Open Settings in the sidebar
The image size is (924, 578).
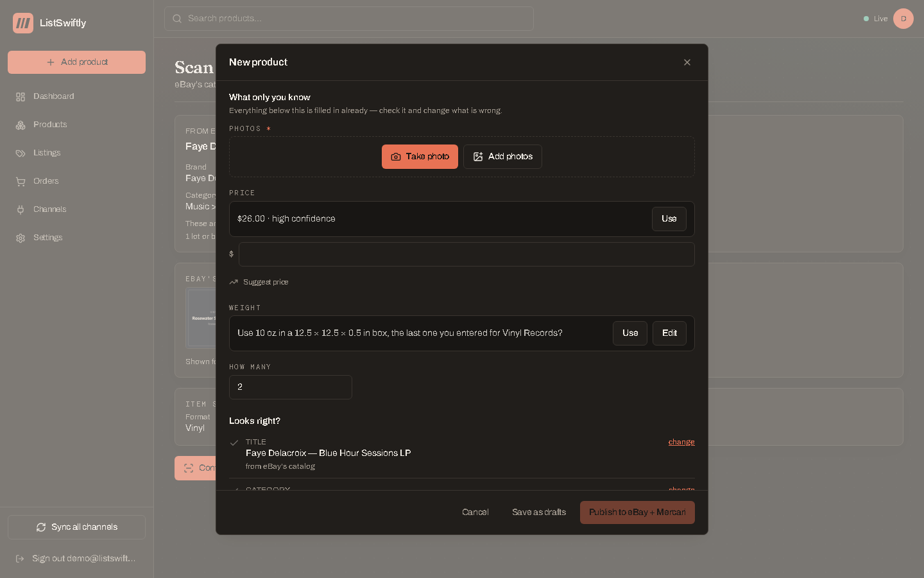pyautogui.click(x=76, y=238)
